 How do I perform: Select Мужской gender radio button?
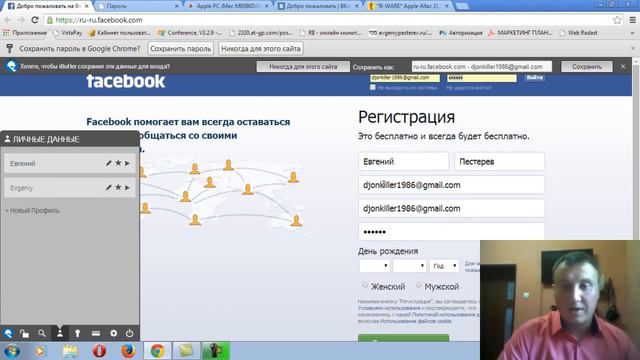pyautogui.click(x=419, y=285)
